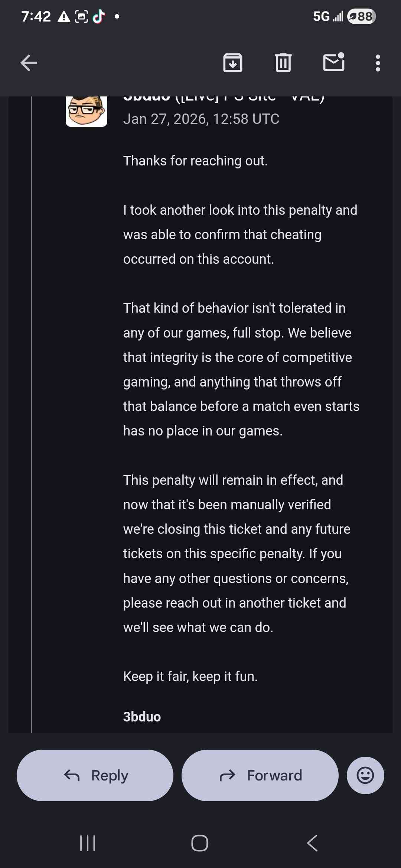
Task: Tap the sender's avatar picture
Action: click(x=87, y=111)
